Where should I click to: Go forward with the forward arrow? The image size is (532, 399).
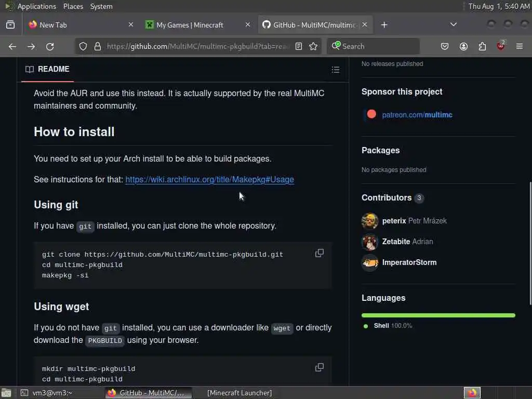(x=31, y=46)
